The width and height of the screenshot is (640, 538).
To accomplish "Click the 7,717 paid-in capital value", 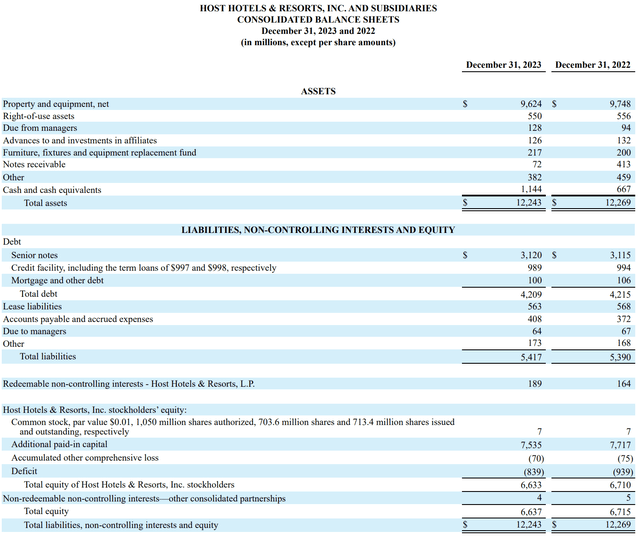I will point(620,445).
